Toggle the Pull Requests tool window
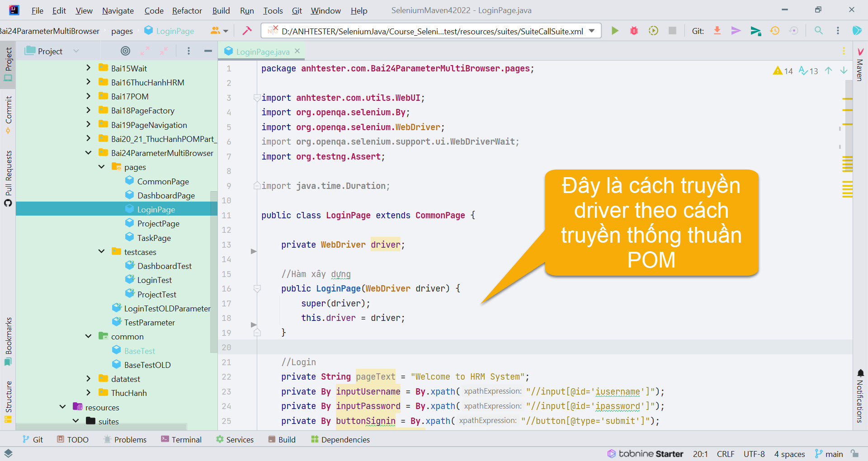Screen dimensions: 868x461 pos(8,179)
